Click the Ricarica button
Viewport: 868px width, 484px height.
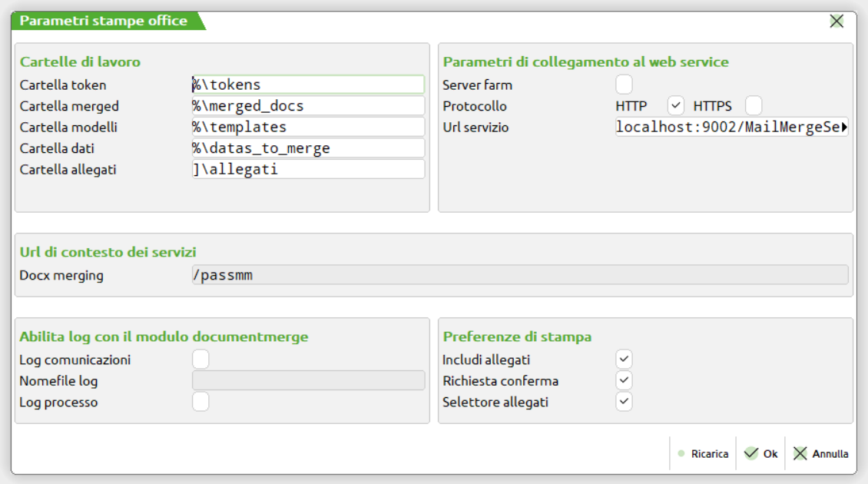click(703, 454)
